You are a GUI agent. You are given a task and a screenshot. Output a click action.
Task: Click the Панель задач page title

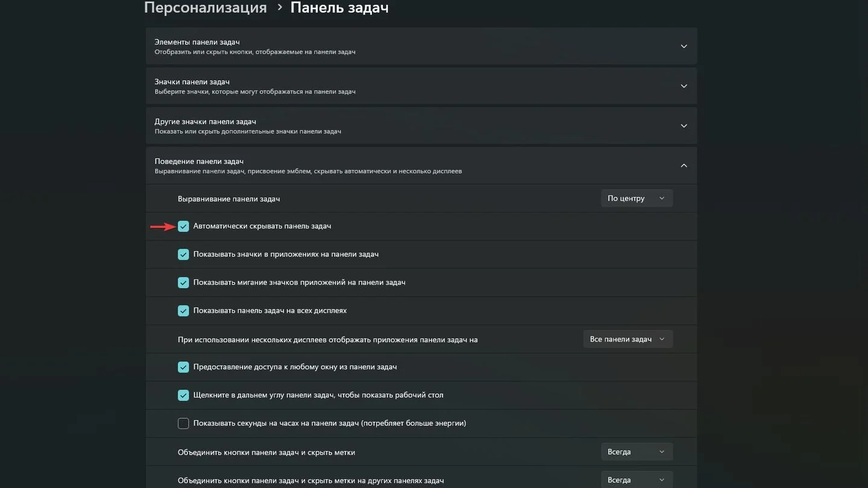[339, 8]
